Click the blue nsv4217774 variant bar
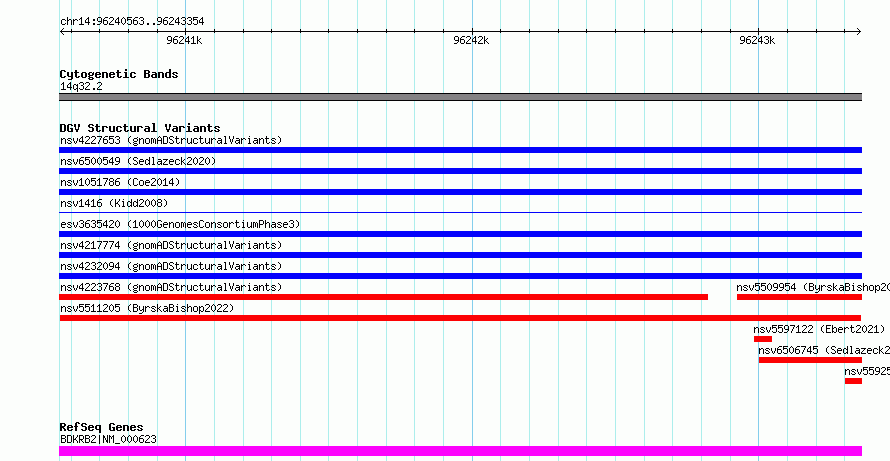Screen dimensions: 890x461 click(x=460, y=255)
